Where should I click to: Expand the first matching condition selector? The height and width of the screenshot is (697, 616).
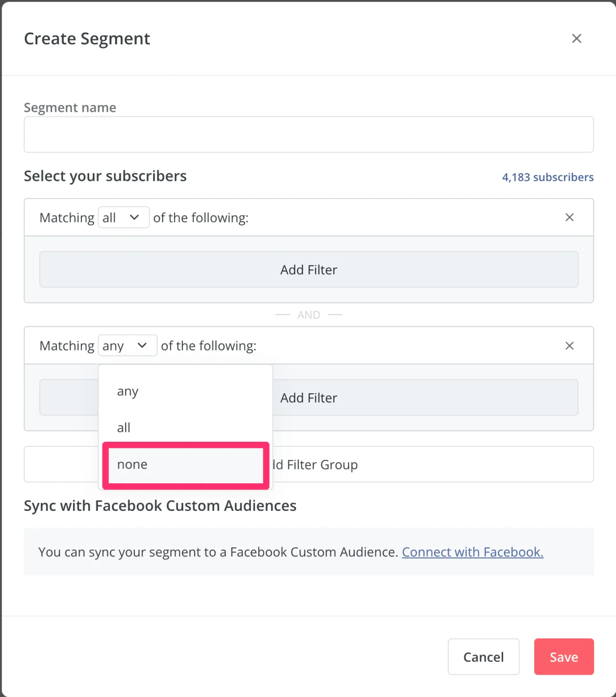[x=123, y=217]
